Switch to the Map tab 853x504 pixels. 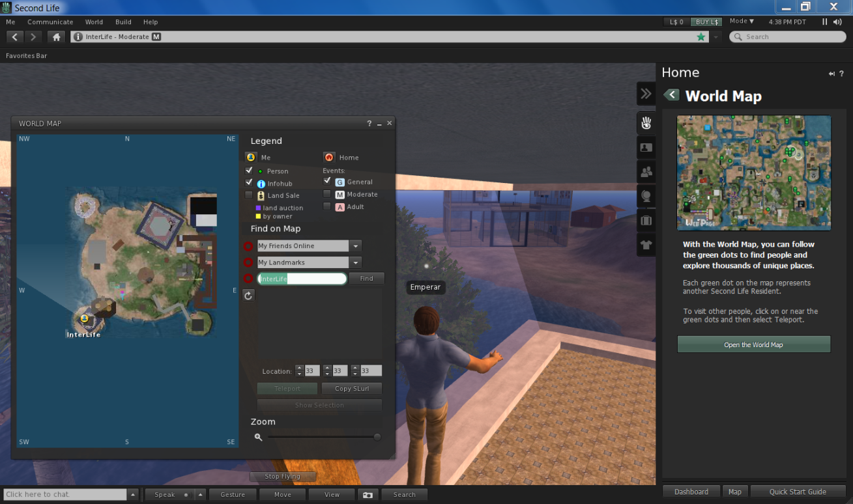(x=735, y=492)
